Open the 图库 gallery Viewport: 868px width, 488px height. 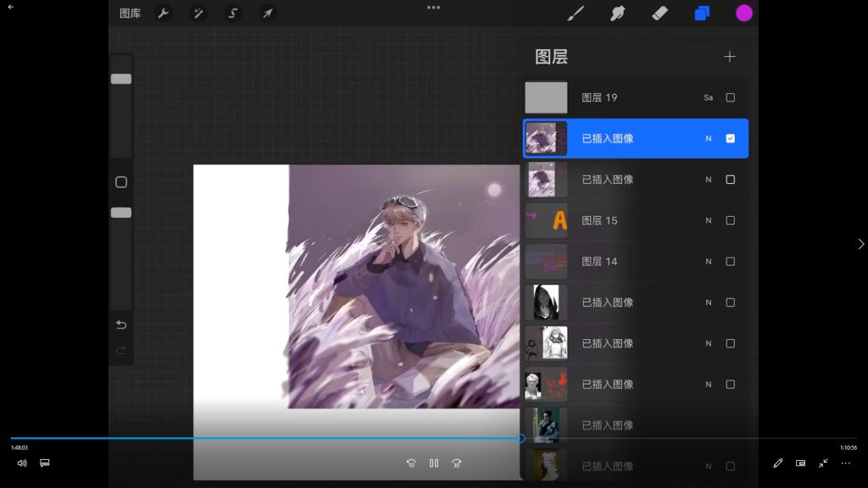(130, 14)
